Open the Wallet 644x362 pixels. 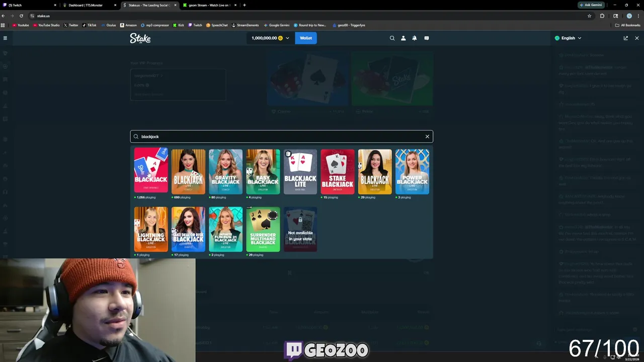click(306, 38)
